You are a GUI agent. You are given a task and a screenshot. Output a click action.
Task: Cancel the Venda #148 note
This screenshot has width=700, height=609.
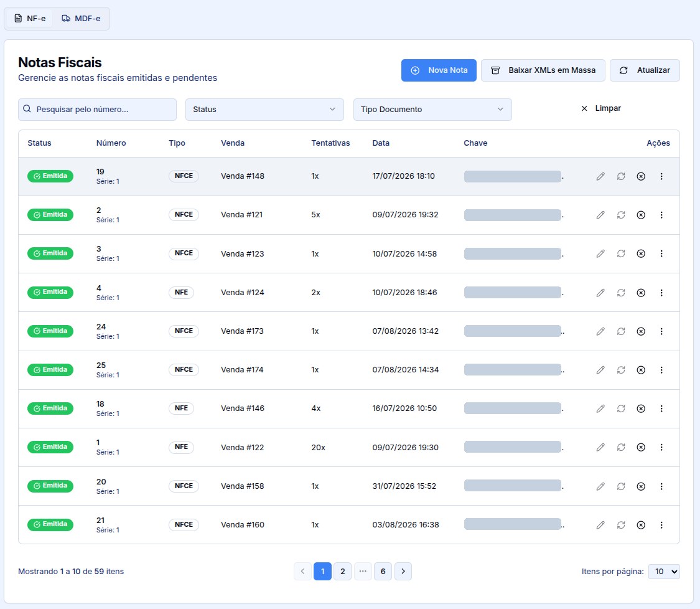click(641, 176)
